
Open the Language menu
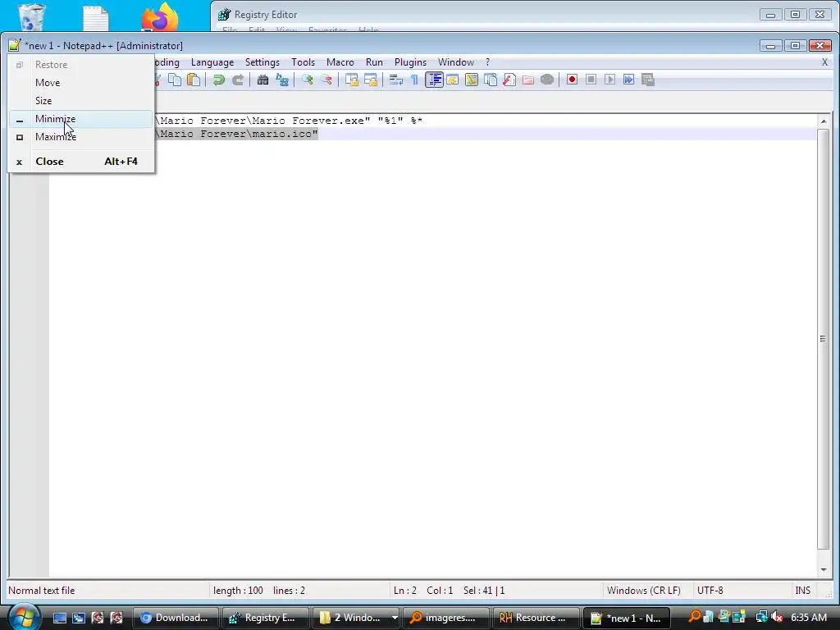tap(212, 62)
